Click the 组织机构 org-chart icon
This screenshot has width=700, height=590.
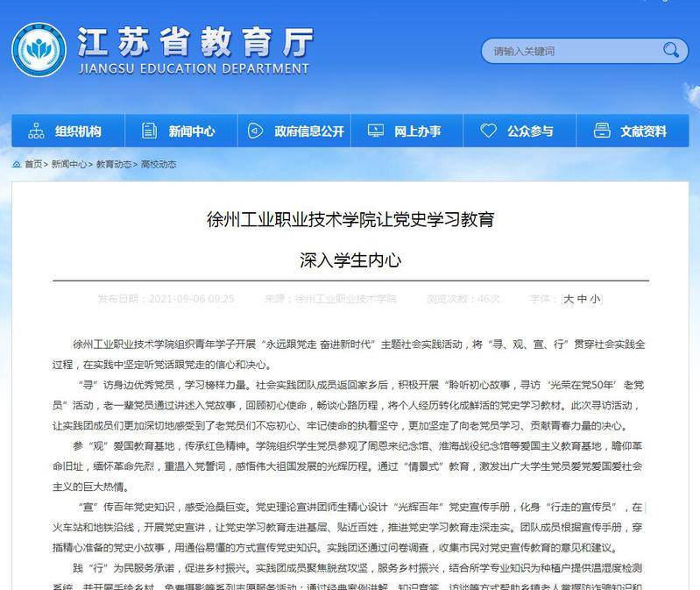click(36, 132)
